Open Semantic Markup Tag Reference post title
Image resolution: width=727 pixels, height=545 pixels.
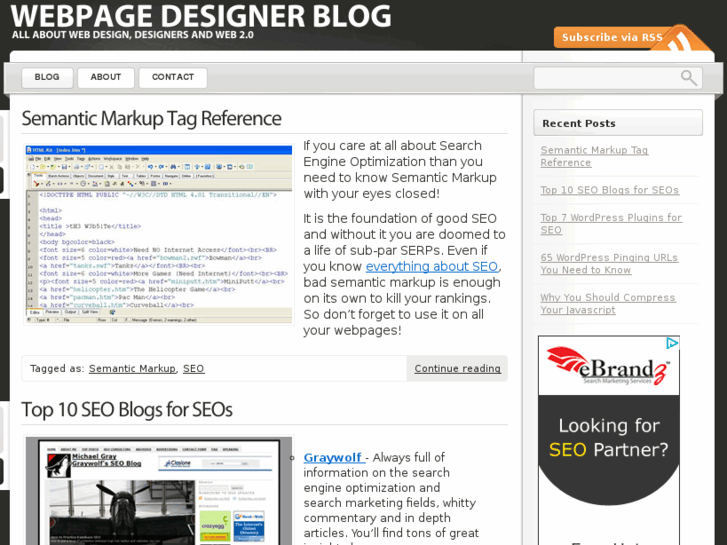pyautogui.click(x=151, y=118)
